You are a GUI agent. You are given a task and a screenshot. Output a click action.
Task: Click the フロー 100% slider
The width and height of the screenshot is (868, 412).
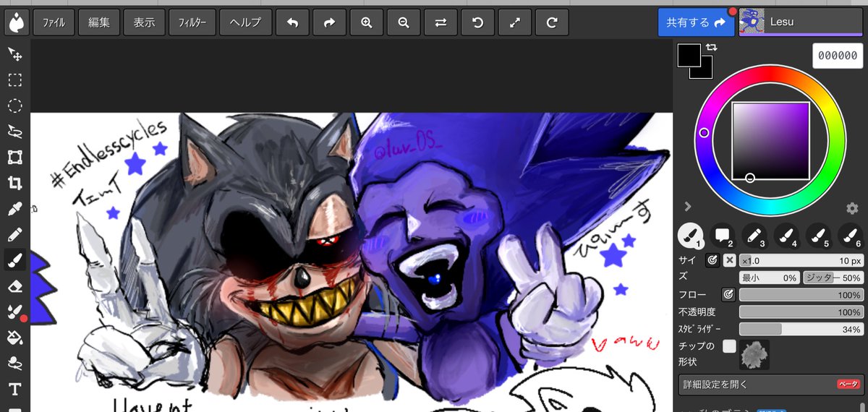tap(801, 295)
